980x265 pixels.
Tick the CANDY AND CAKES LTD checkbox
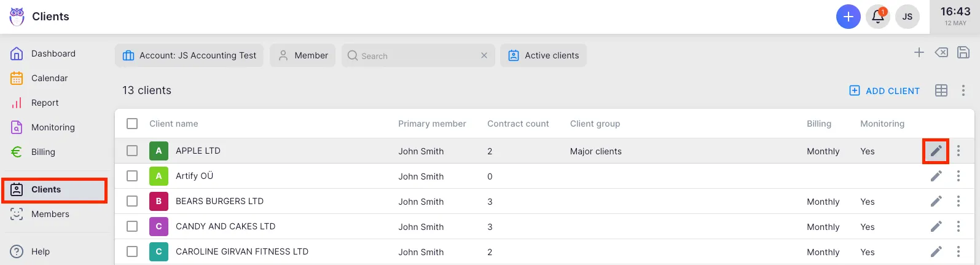[x=132, y=226]
